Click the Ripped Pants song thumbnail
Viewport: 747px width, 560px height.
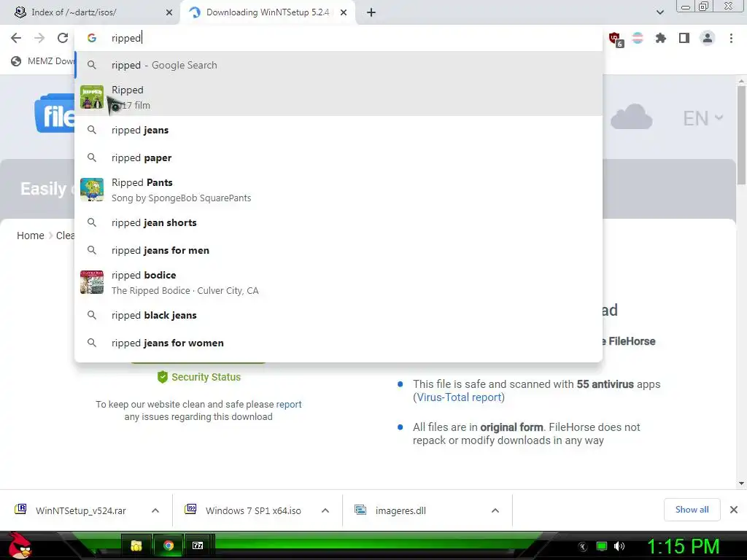pos(92,190)
